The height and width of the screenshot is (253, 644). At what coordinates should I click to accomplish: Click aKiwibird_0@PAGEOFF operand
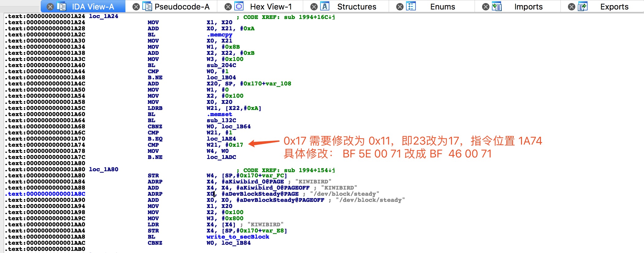(x=273, y=188)
